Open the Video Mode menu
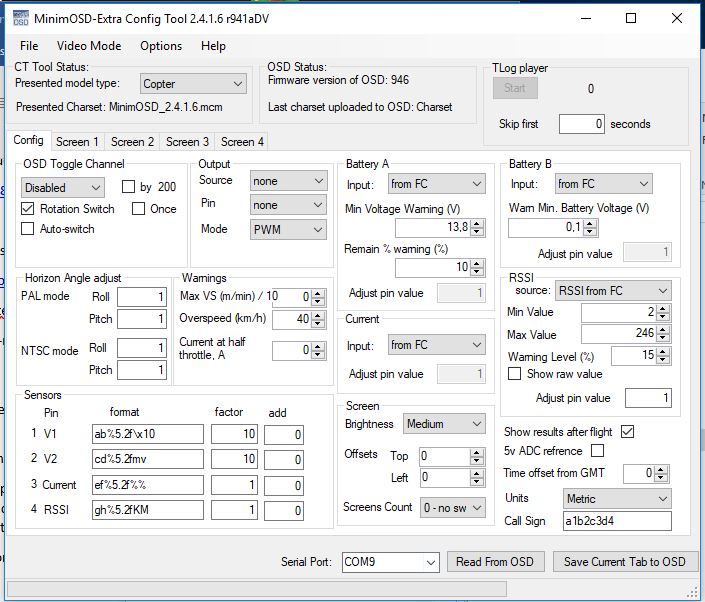Viewport: 705px width, 602px height. (89, 46)
